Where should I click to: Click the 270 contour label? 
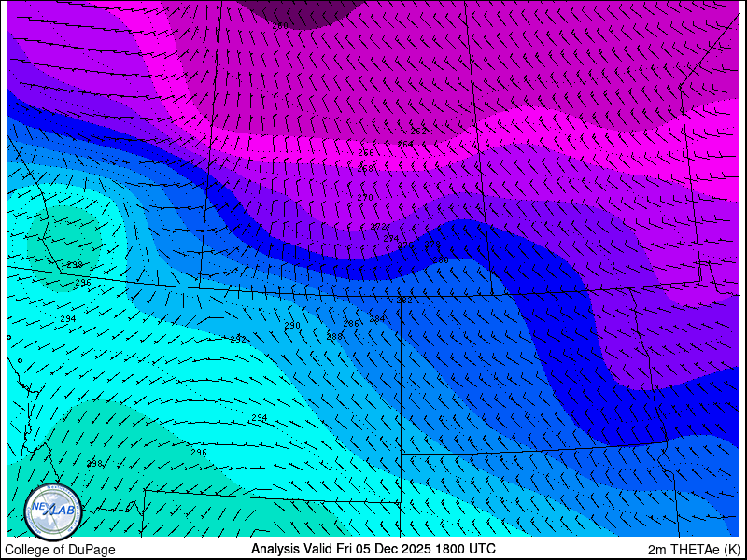[x=365, y=198]
